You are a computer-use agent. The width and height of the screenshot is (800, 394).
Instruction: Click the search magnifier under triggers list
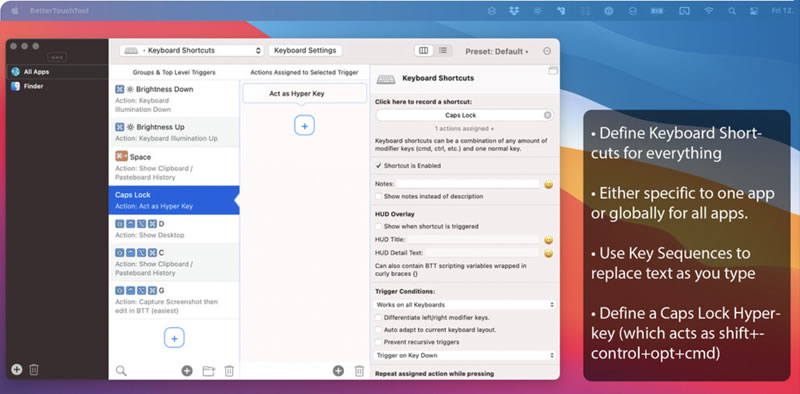tap(121, 371)
